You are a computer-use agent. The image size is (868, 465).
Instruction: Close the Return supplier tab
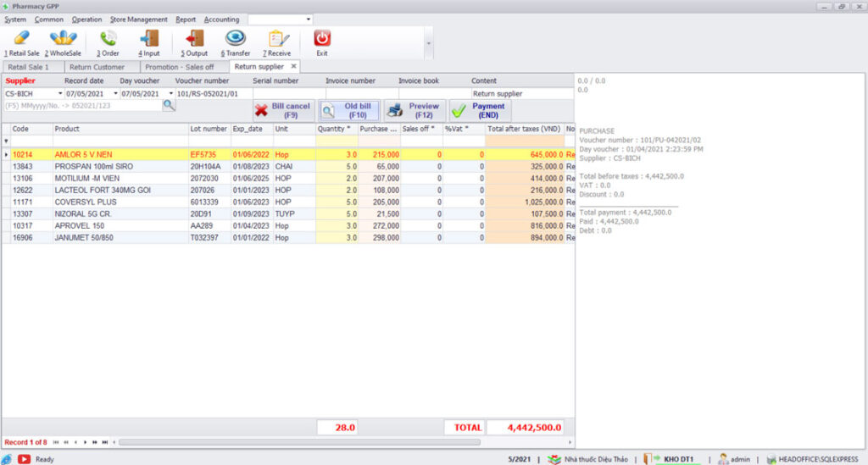pos(293,66)
